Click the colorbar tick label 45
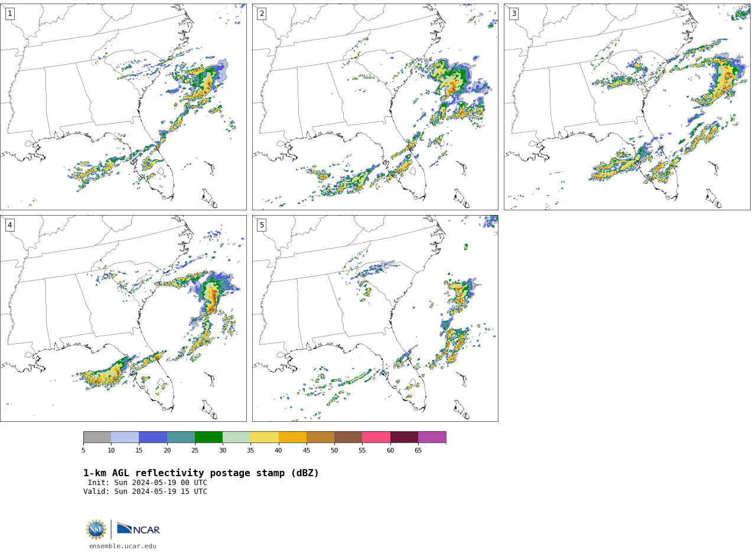 click(307, 451)
